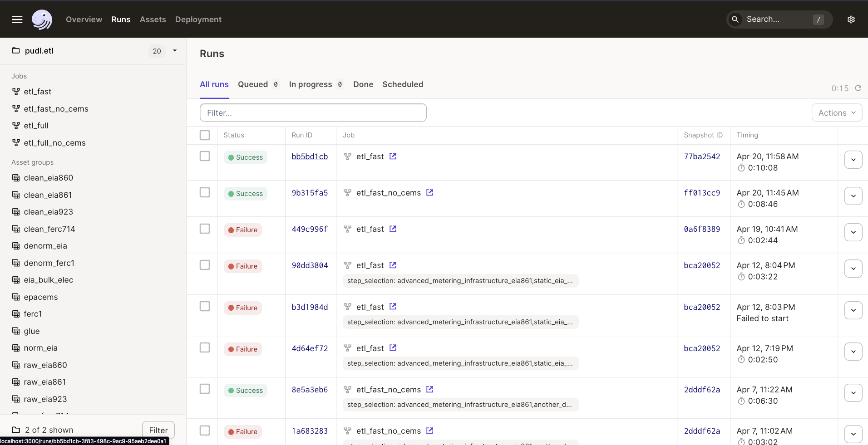
Task: Open the ferc1 asset group
Action: 33,314
